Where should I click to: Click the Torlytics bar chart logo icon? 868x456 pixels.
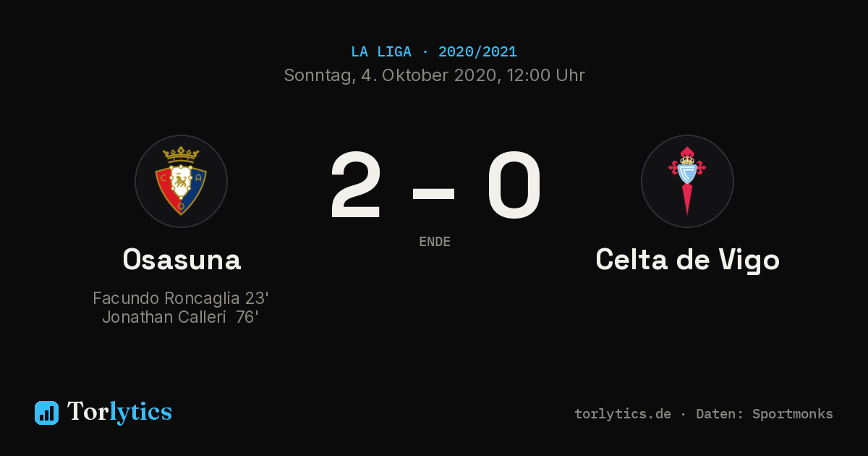46,413
